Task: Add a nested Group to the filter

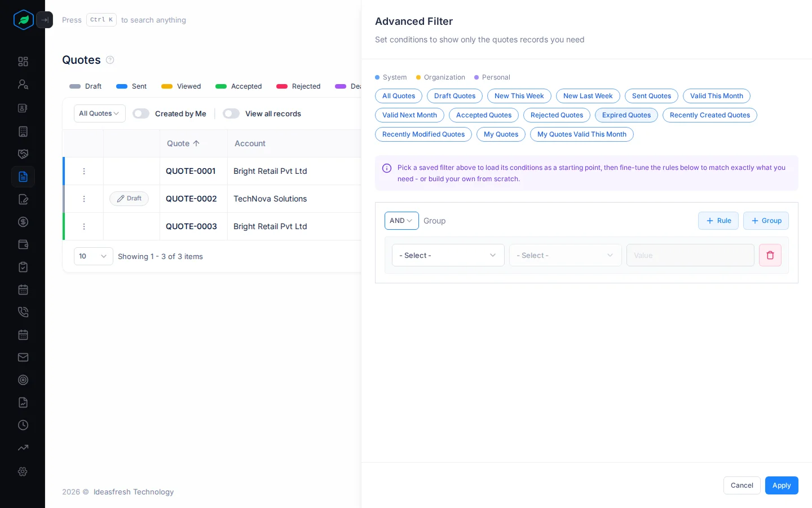Action: click(766, 221)
